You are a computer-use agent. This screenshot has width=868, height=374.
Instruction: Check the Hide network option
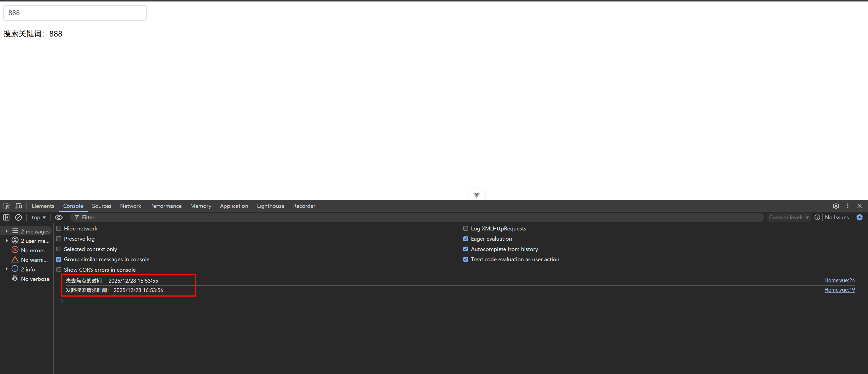tap(59, 228)
